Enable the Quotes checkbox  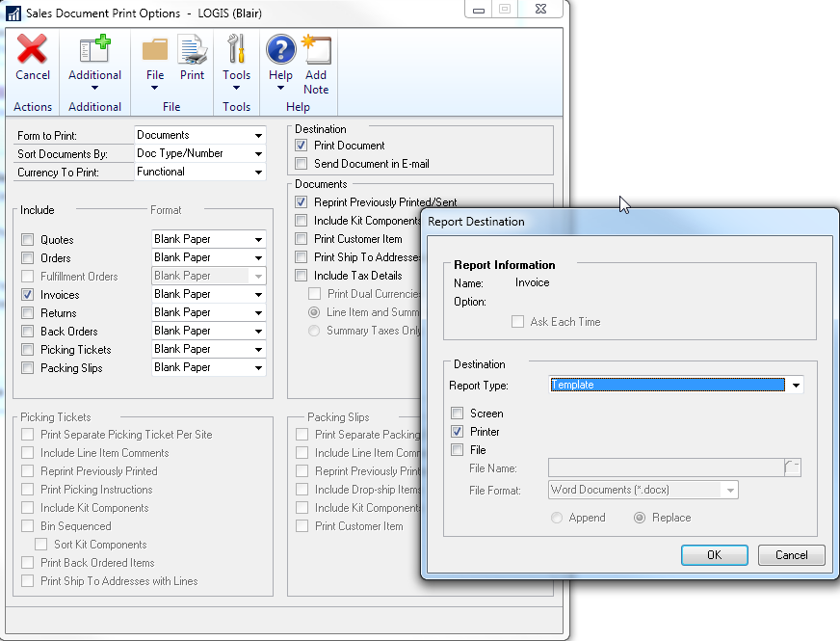(28, 240)
